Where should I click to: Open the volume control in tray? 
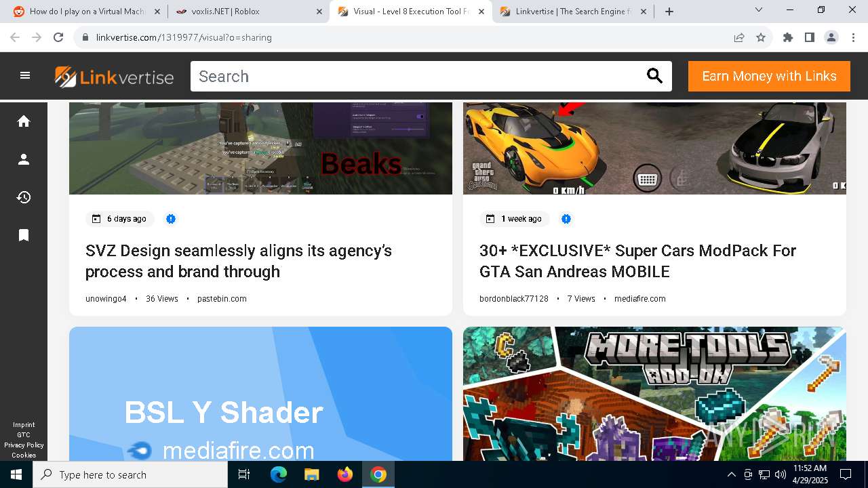coord(780,474)
